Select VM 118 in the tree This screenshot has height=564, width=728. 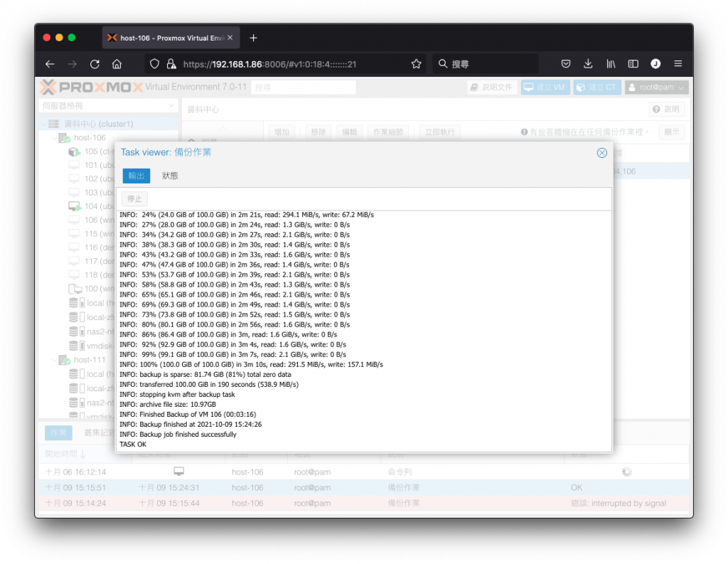tap(91, 275)
